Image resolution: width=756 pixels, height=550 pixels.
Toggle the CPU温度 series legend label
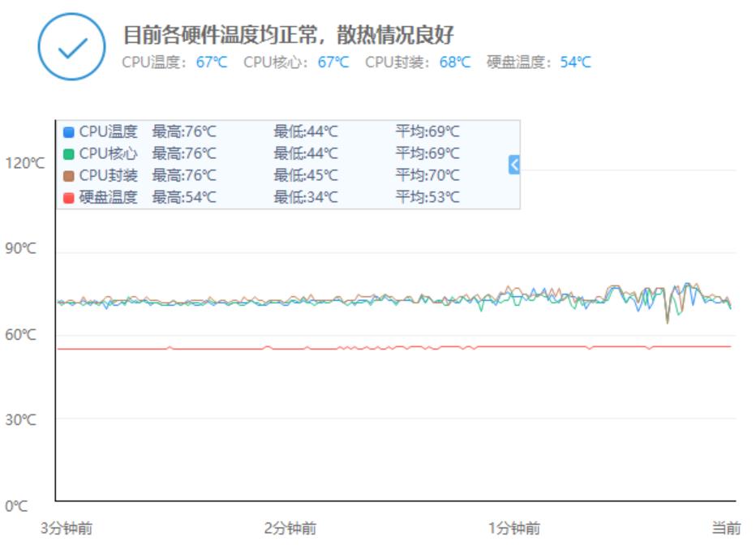[108, 132]
